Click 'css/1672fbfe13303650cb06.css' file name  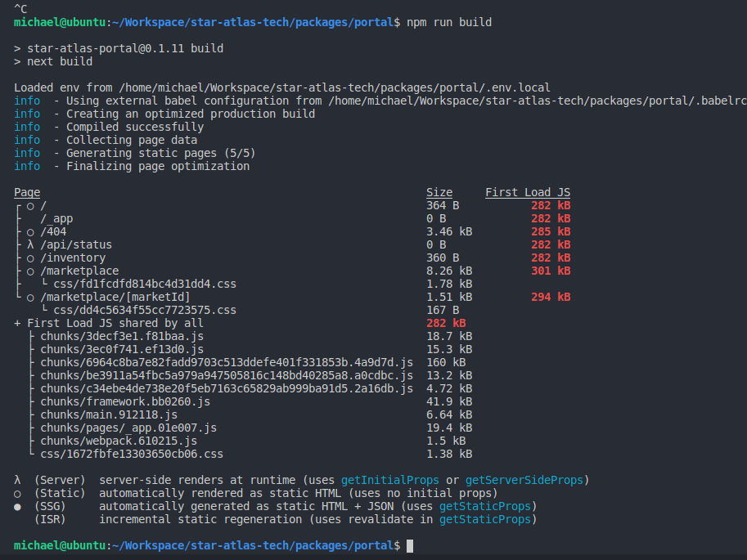tap(132, 455)
